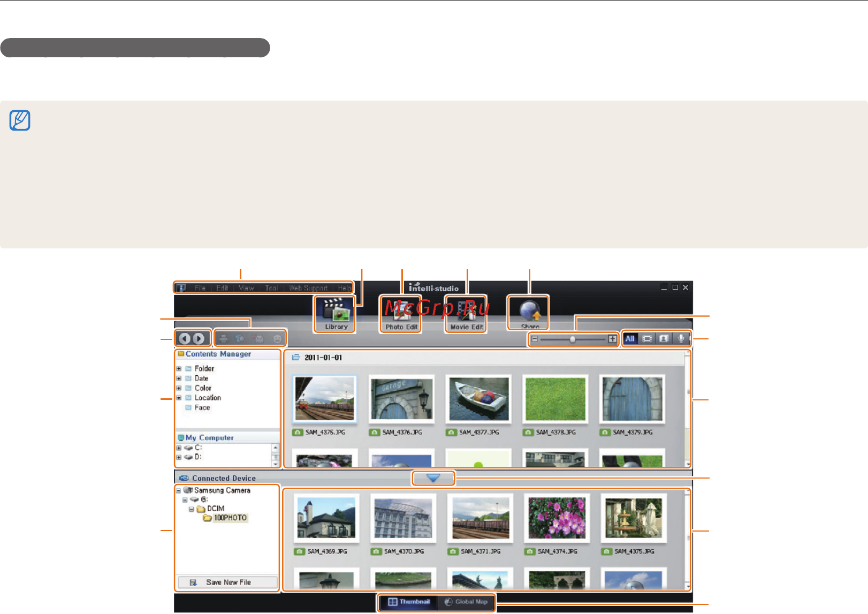Open the Movie Edit mode

coord(466,314)
